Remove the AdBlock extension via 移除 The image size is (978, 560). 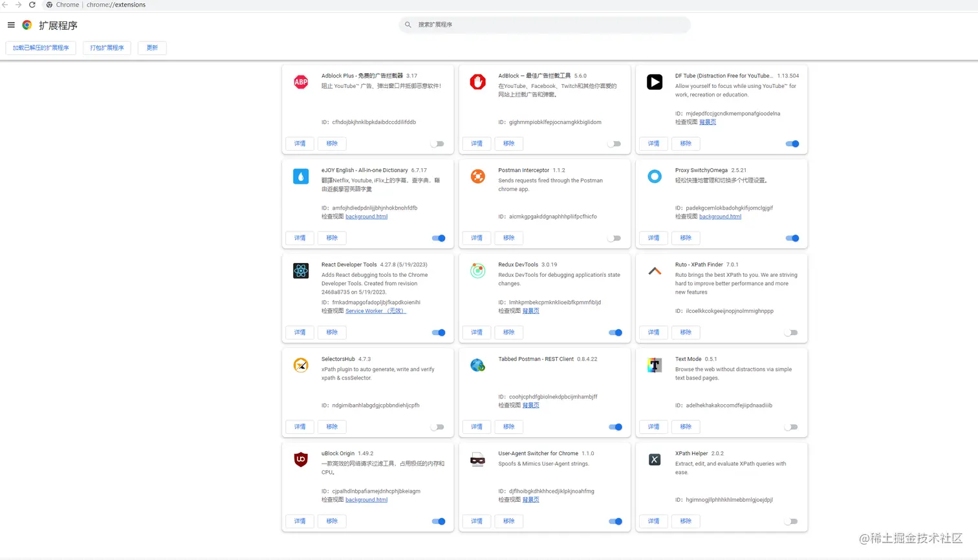point(509,144)
